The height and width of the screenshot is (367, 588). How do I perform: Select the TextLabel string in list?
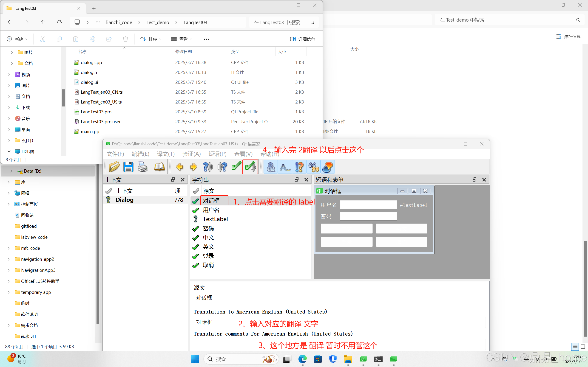click(215, 219)
